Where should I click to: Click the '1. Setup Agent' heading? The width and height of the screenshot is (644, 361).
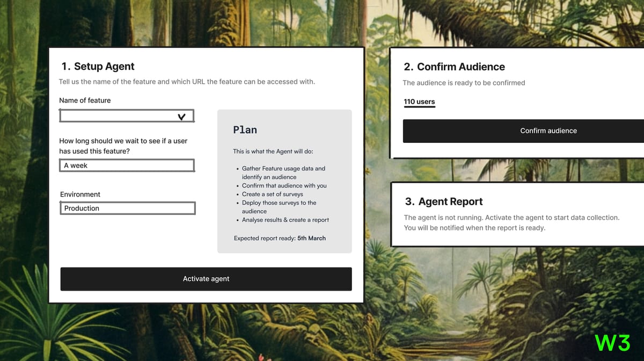[x=98, y=66]
